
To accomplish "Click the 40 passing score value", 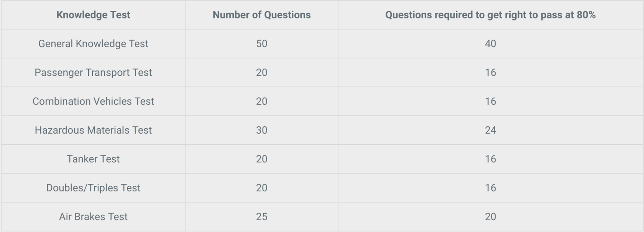I will click(490, 44).
